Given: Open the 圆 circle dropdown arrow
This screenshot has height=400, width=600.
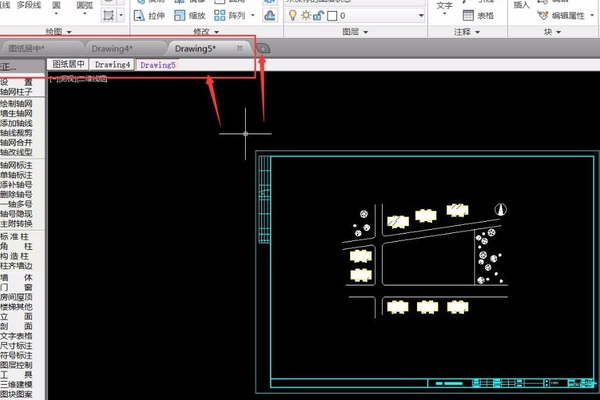Looking at the screenshot, I should (x=56, y=14).
